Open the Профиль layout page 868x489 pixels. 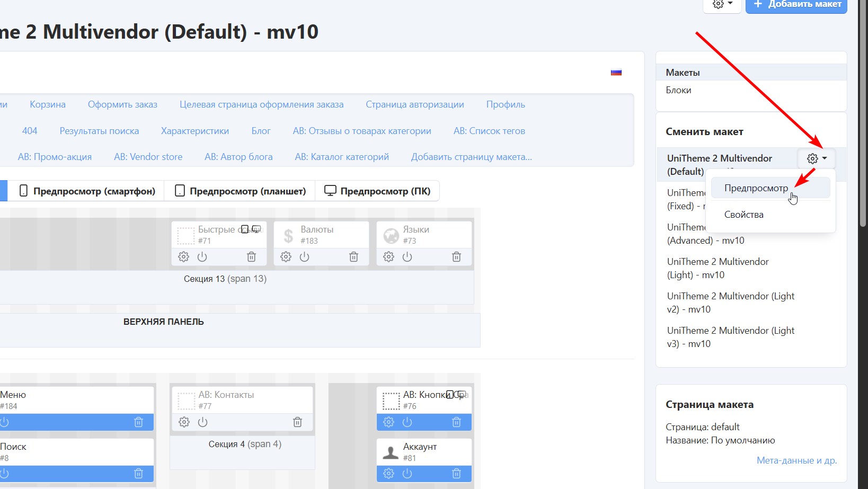(x=506, y=104)
